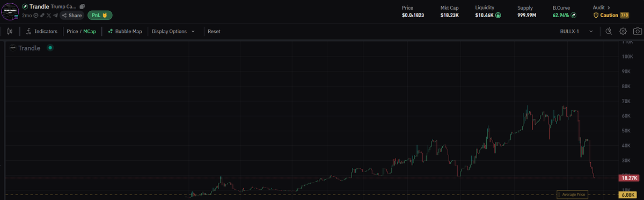The height and width of the screenshot is (200, 644).
Task: Click the 2mo token age label
Action: click(27, 16)
